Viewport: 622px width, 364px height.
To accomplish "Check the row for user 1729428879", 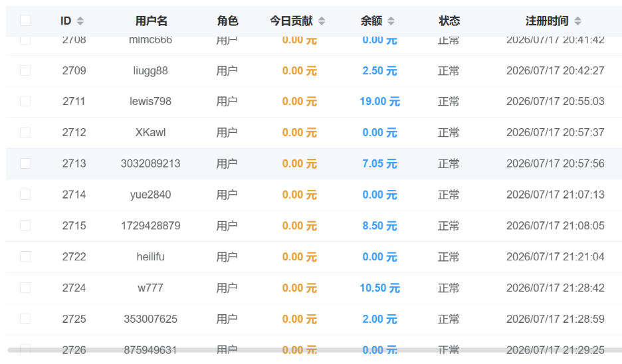I will coord(25,226).
